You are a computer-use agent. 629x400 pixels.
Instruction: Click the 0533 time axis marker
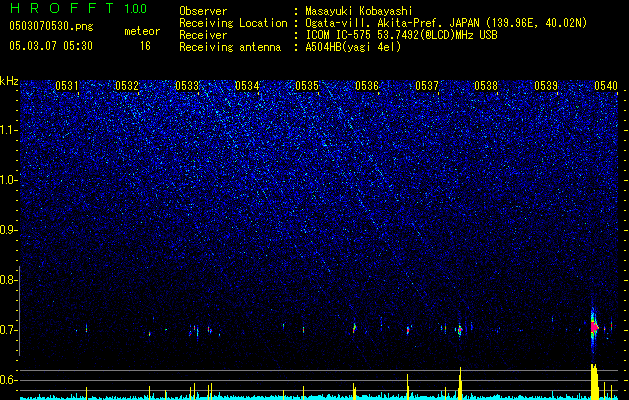[x=187, y=86]
